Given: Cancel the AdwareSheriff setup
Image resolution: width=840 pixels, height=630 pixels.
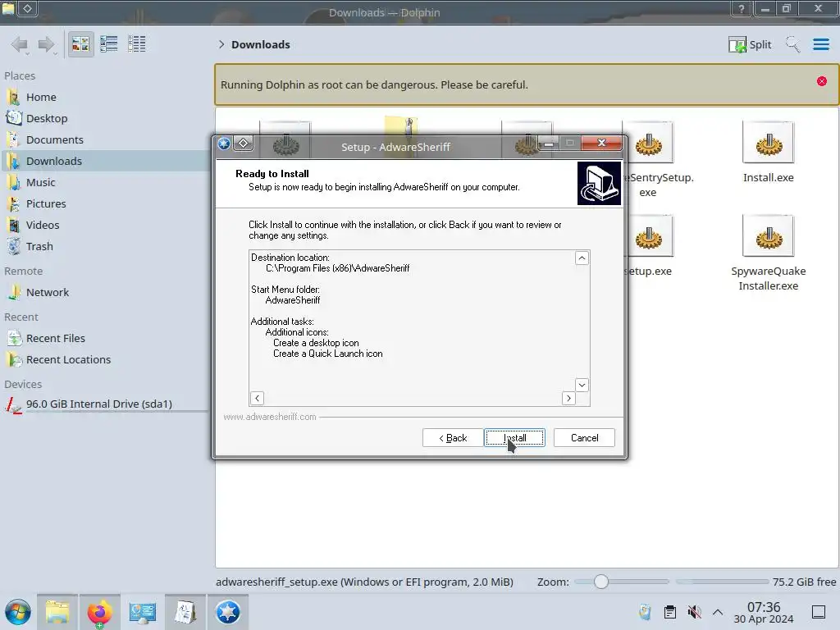Looking at the screenshot, I should [x=584, y=438].
